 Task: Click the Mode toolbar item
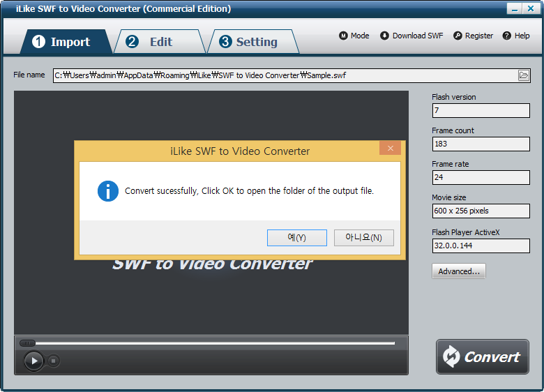point(354,36)
